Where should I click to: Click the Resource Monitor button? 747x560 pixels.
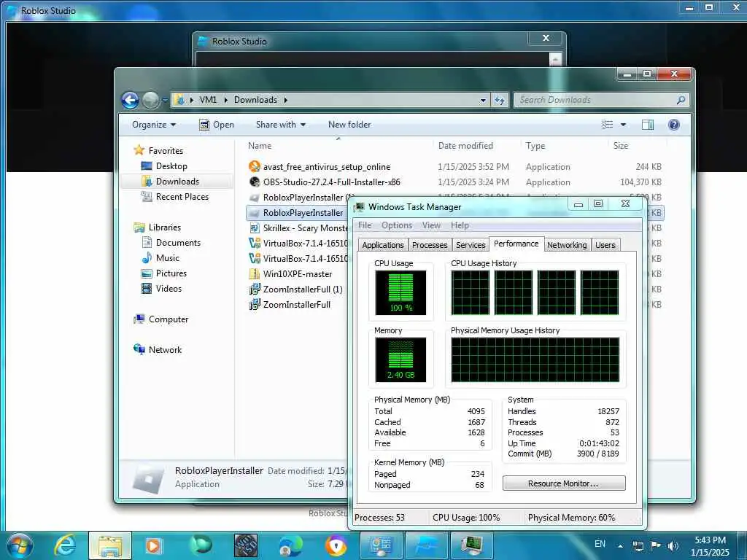[x=564, y=483]
